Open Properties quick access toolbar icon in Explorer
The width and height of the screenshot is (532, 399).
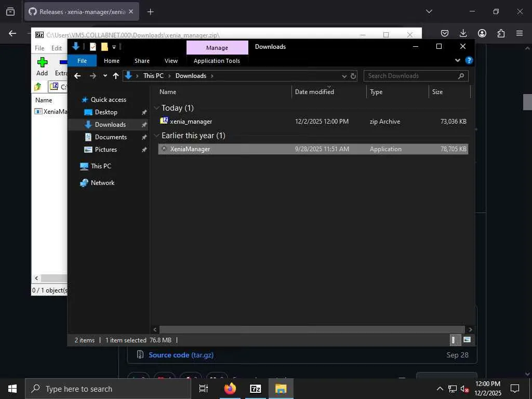tap(92, 47)
